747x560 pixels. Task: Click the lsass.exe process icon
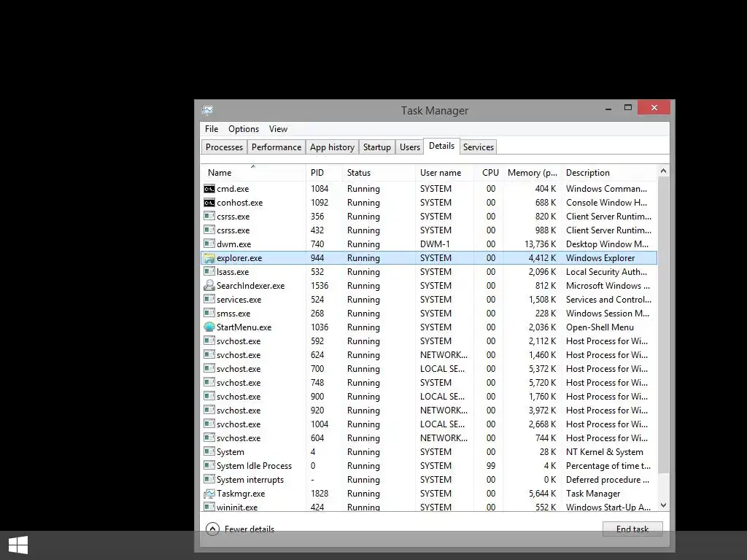(209, 272)
